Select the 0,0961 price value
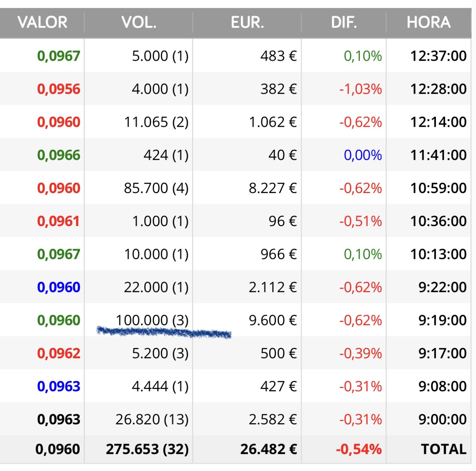Image resolution: width=476 pixels, height=471 pixels. (x=59, y=221)
